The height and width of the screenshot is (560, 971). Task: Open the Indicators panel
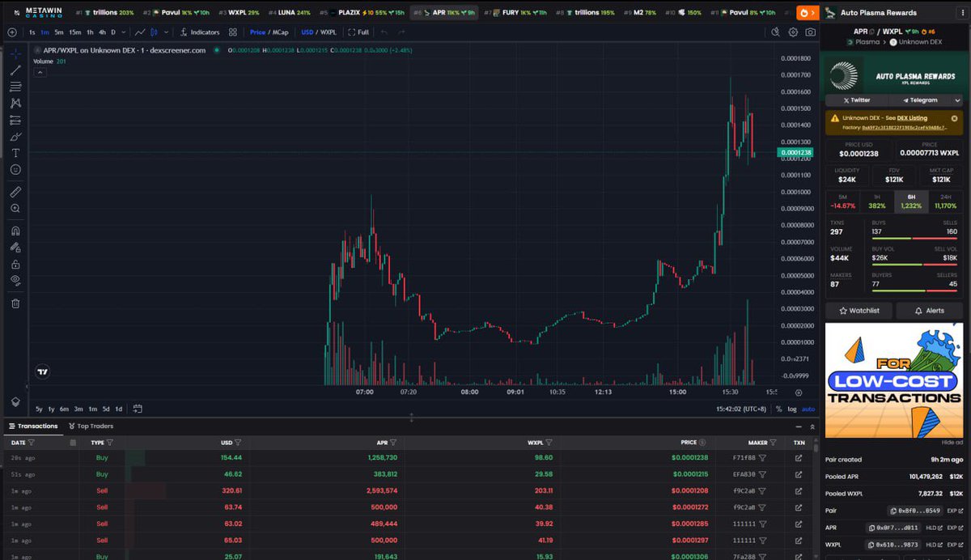pos(200,32)
